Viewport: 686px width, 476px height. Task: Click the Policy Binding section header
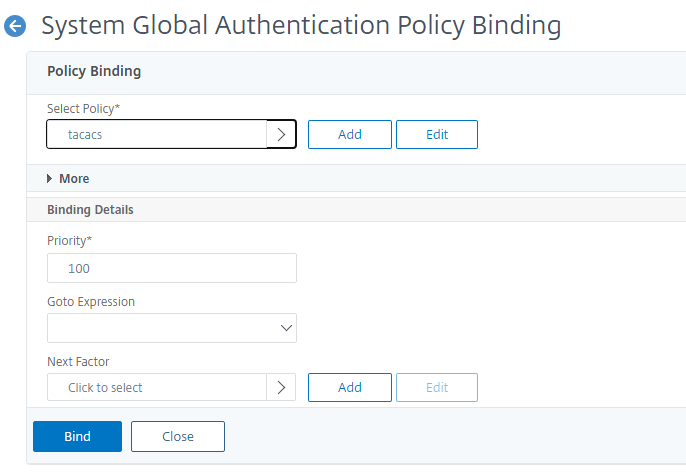point(94,71)
